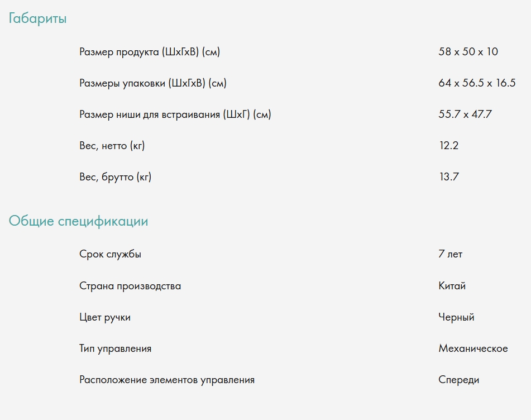
Task: Click the «Габариты» section heading
Action: pos(37,18)
